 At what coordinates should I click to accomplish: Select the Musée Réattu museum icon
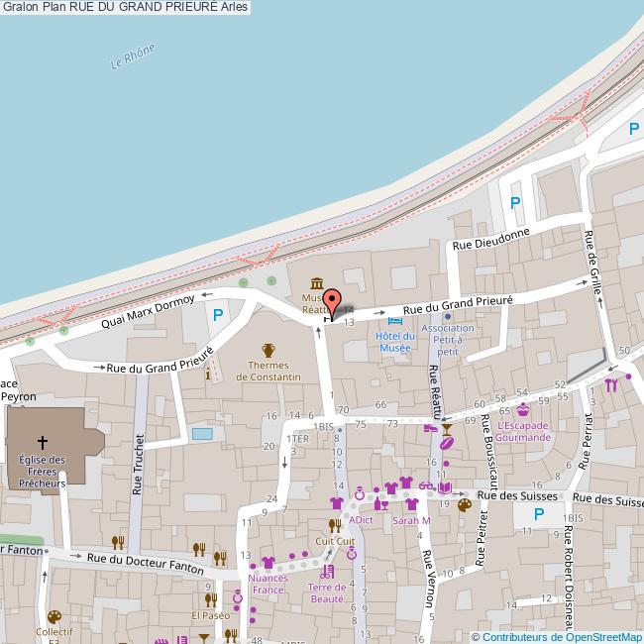(315, 283)
